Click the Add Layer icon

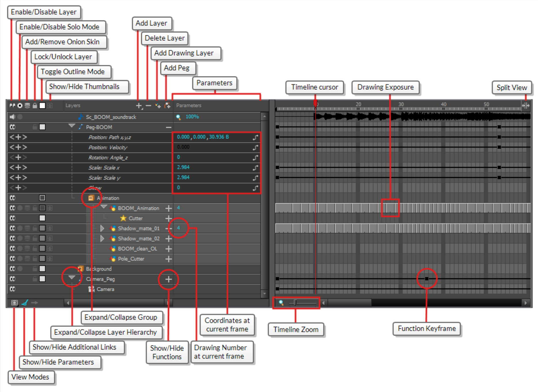tap(139, 106)
